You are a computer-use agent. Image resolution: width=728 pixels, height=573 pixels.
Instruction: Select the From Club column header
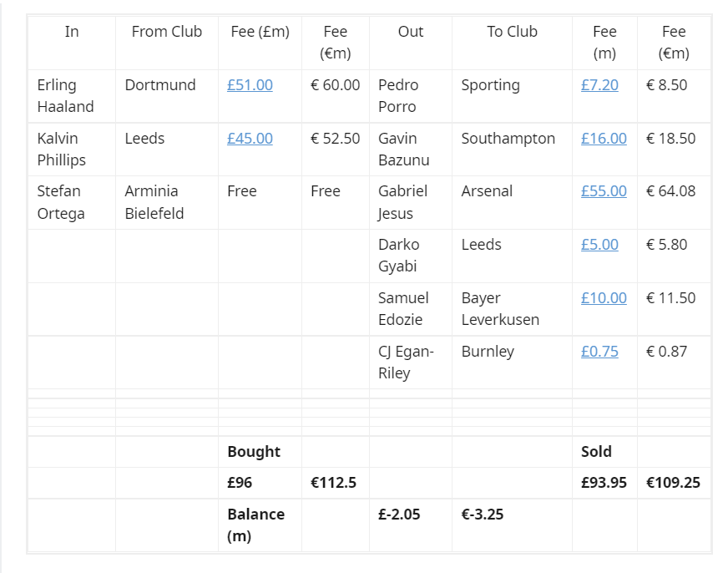167,43
